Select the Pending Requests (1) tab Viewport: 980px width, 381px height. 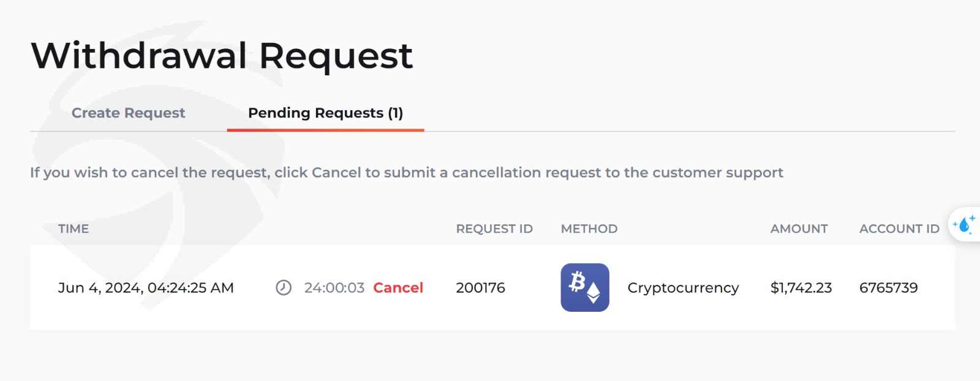(325, 113)
